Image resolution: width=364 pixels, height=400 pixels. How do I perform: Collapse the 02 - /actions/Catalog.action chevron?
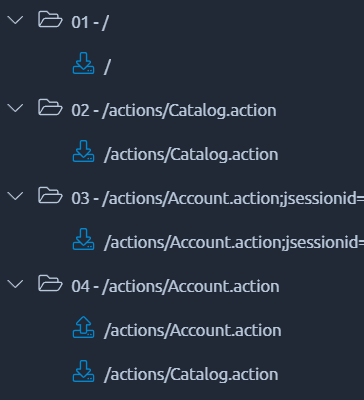(x=15, y=108)
